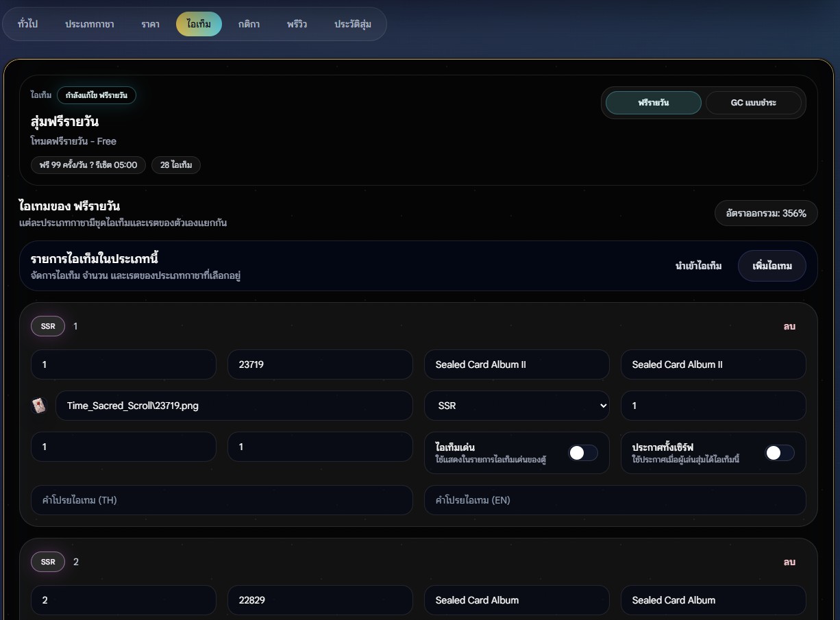
Task: Edit item 2 first Sealed Card Album field
Action: point(517,600)
